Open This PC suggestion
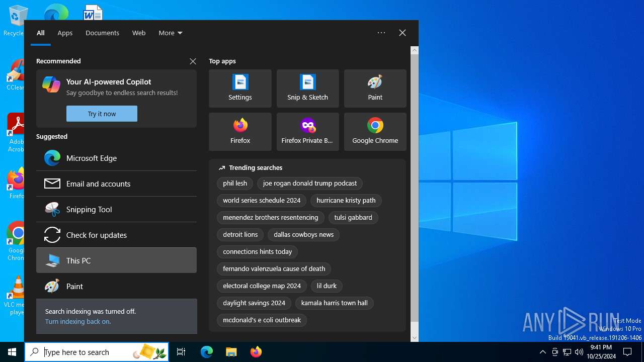 tap(116, 260)
